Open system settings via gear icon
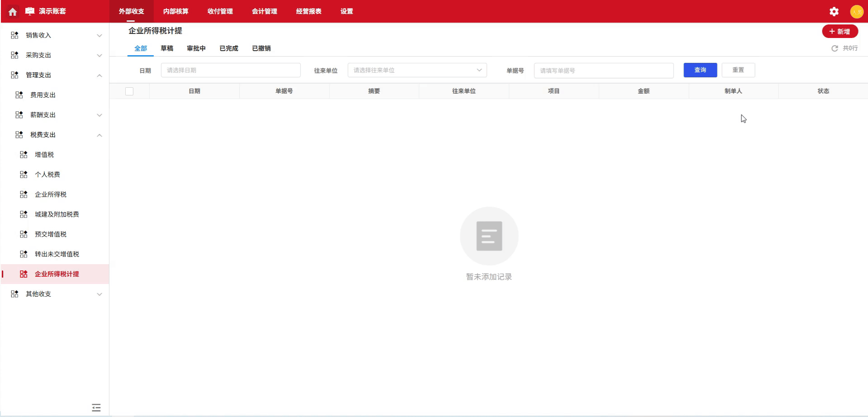The width and height of the screenshot is (868, 417). [x=834, y=11]
